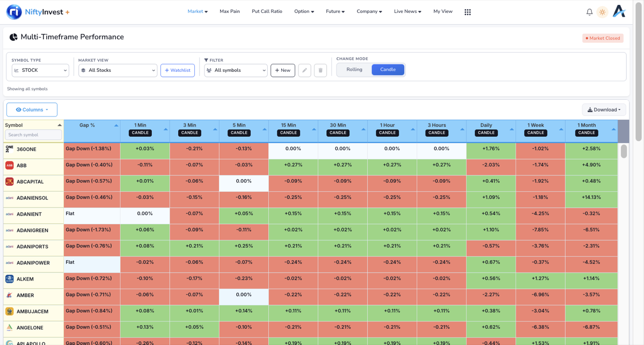Switch change mode to Rolling

tap(354, 70)
